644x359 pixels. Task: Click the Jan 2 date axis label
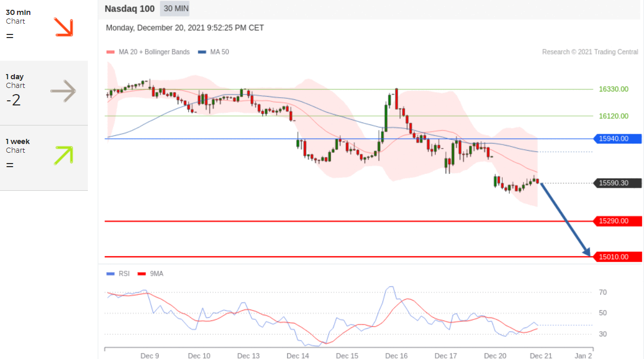(x=583, y=355)
